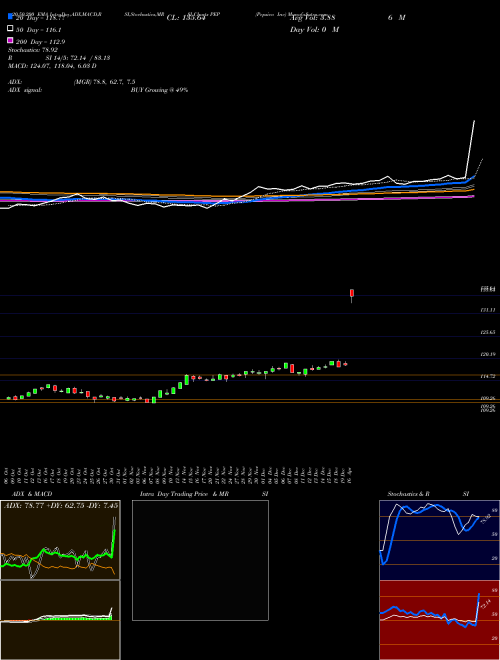Click the MACD values line in header
The height and width of the screenshot is (660, 500).
pyautogui.click(x=52, y=66)
